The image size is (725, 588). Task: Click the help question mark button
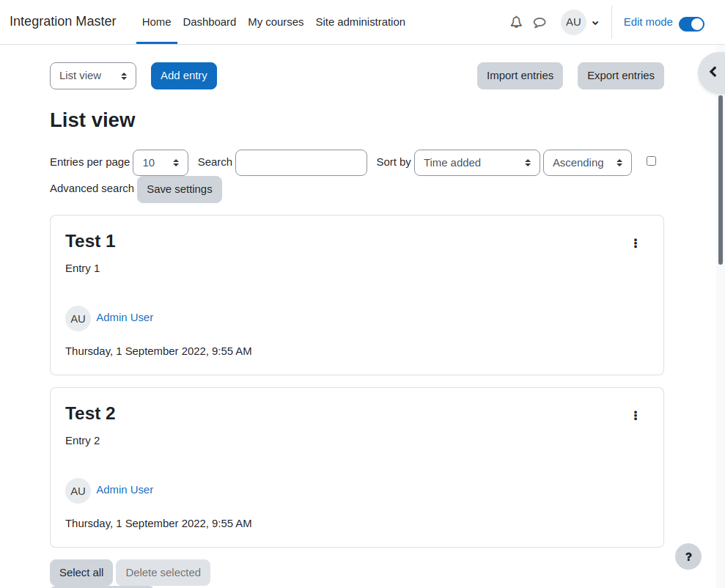click(x=688, y=556)
